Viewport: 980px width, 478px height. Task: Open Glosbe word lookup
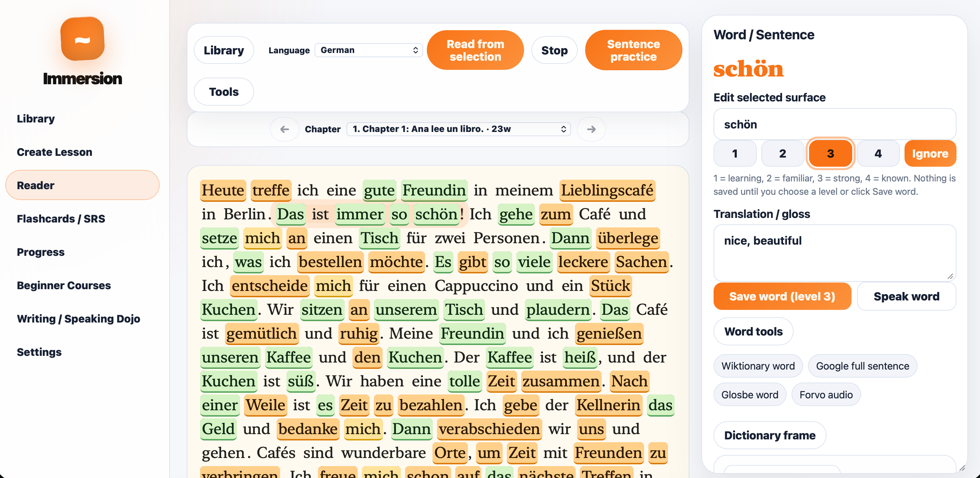(x=749, y=395)
